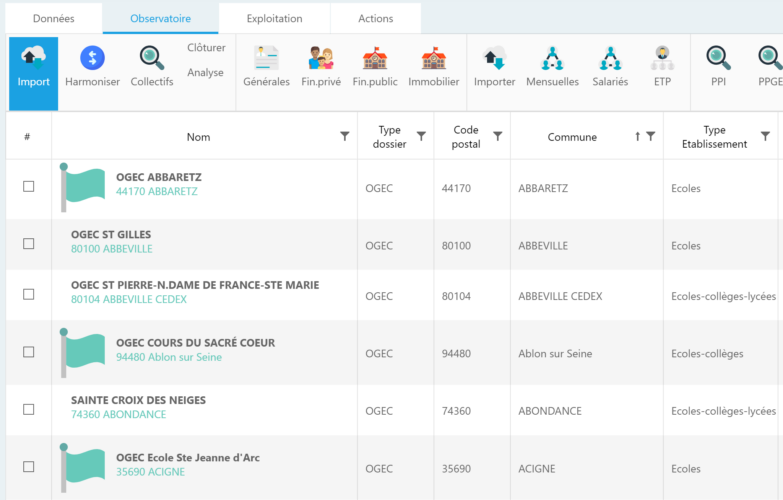Viewport: 783px width, 500px height.
Task: Open the Nom column filter
Action: (x=345, y=136)
